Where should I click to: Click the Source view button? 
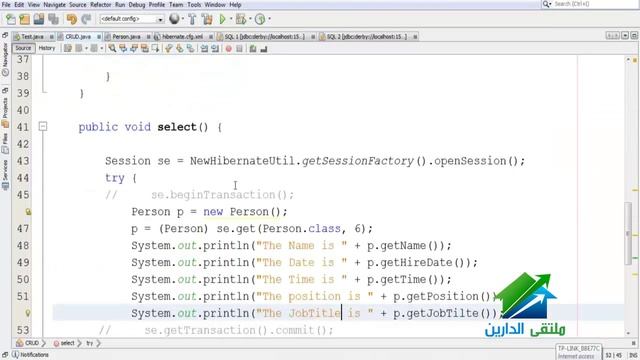click(x=23, y=48)
